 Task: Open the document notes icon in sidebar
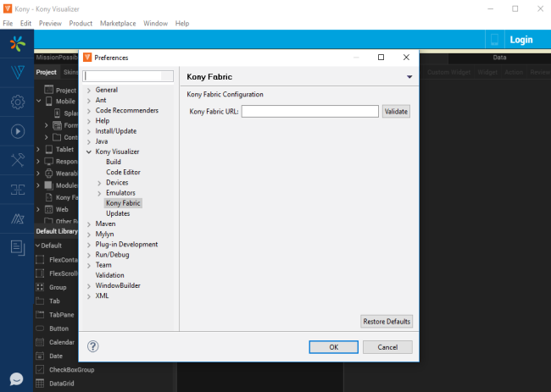[18, 248]
